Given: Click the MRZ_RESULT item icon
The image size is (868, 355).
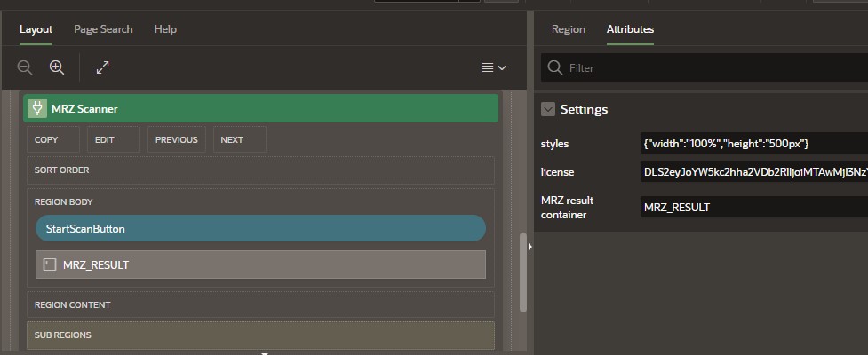Looking at the screenshot, I should tap(50, 264).
